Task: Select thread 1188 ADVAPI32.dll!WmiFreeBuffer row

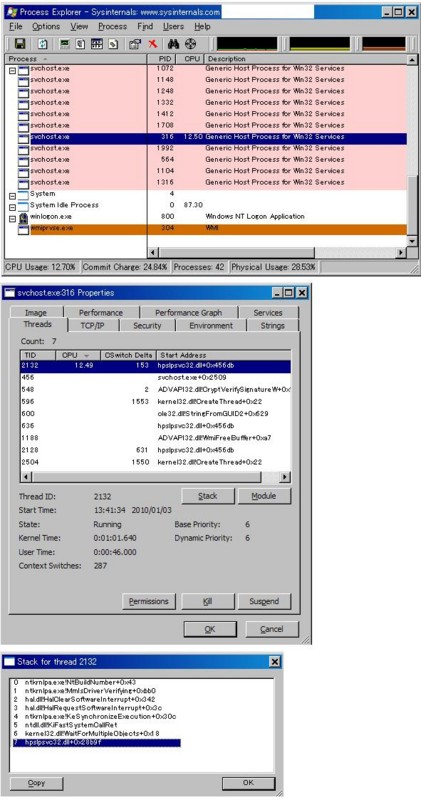Action: pyautogui.click(x=155, y=438)
